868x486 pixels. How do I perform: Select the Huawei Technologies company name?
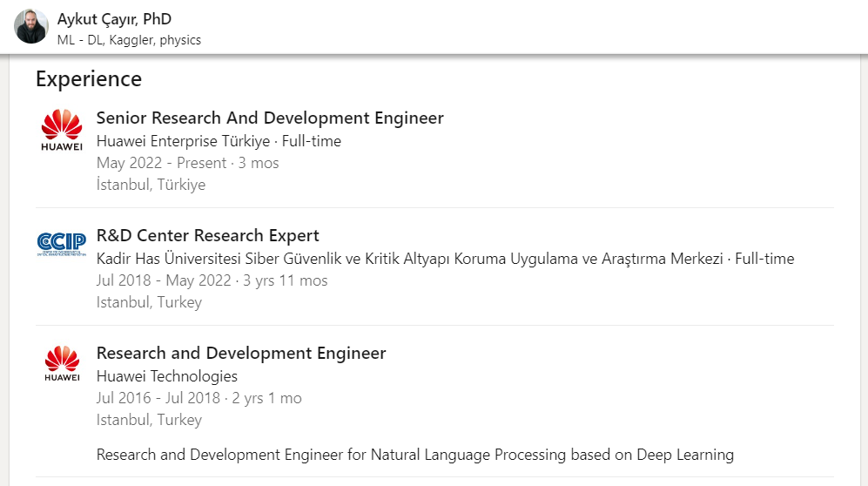click(166, 376)
